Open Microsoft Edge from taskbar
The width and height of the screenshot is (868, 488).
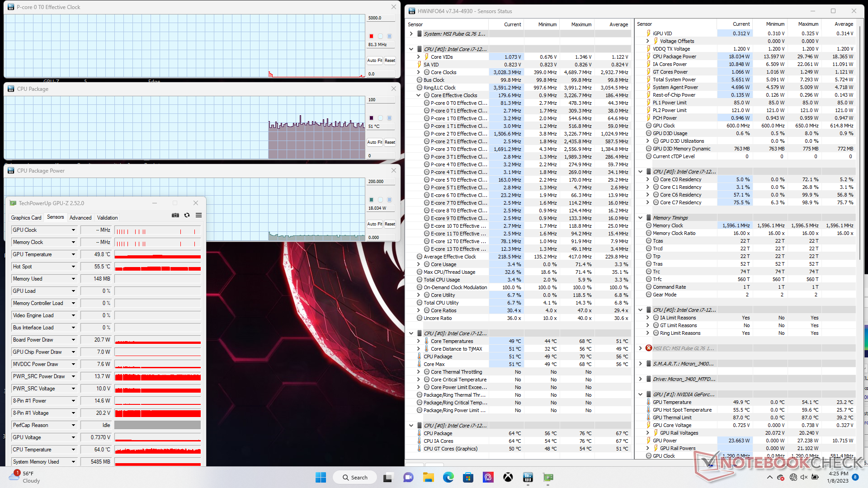click(448, 477)
